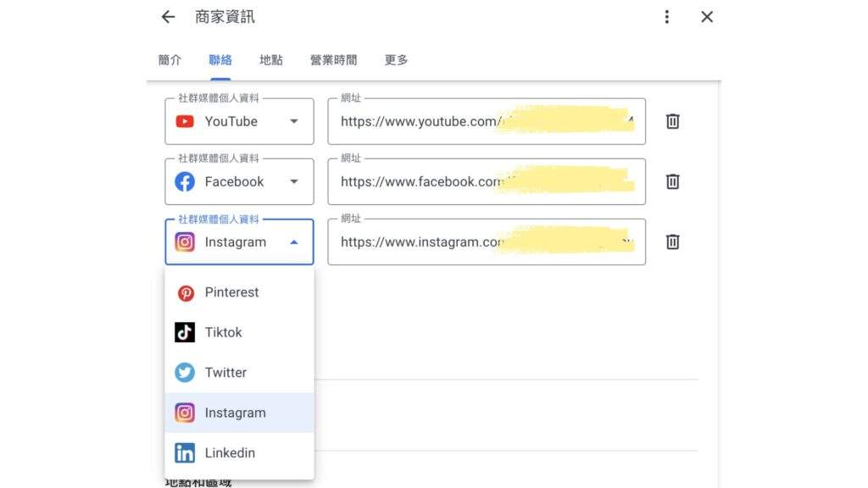Open the 更多 tab
This screenshot has height=488, width=868.
[x=396, y=60]
